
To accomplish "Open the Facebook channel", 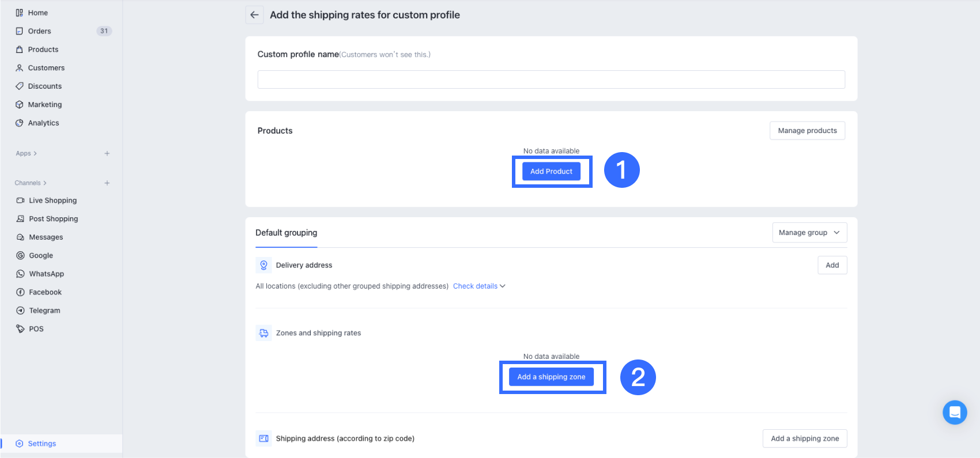I will [x=45, y=292].
